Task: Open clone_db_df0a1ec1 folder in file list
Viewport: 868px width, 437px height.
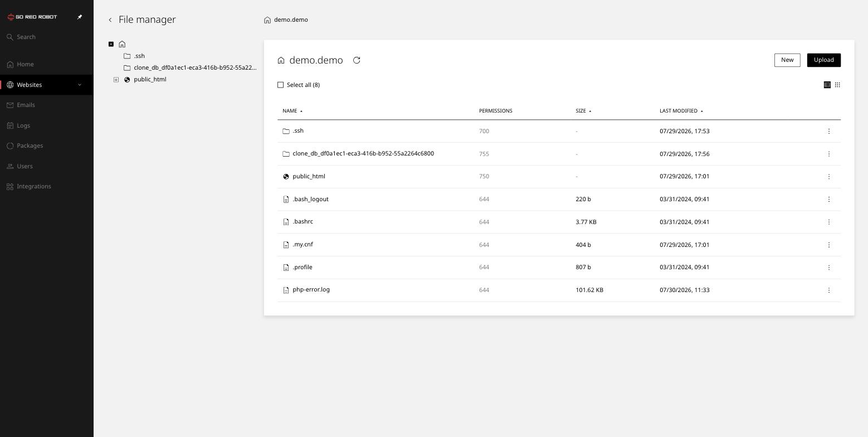Action: click(x=363, y=154)
